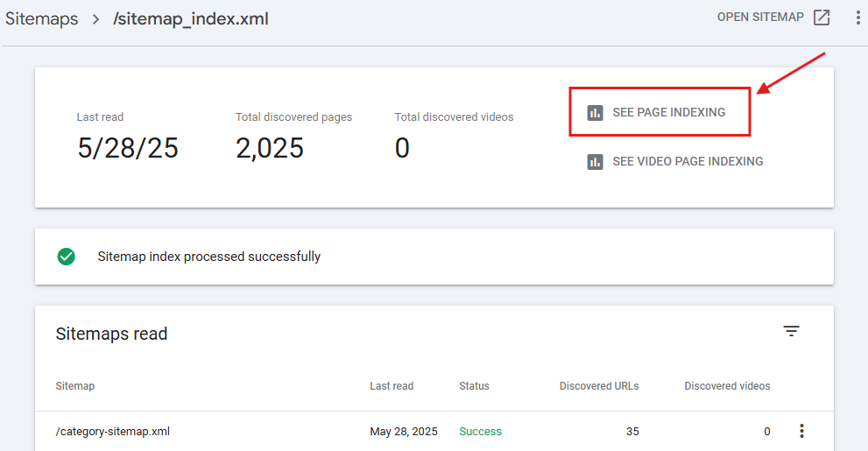The width and height of the screenshot is (868, 451).
Task: Sort by the Last read column header
Action: pyautogui.click(x=391, y=386)
